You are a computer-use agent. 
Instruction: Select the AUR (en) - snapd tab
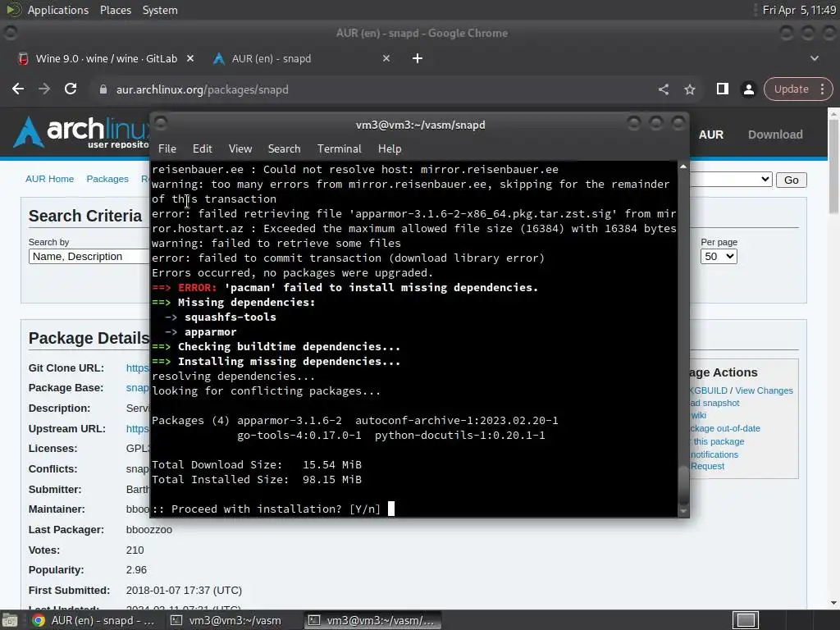[x=271, y=58]
